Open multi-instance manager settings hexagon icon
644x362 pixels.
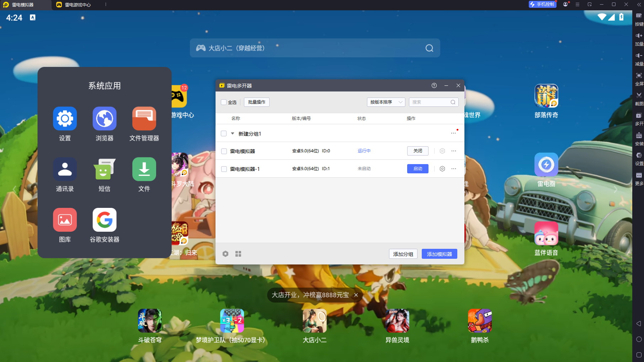[225, 254]
